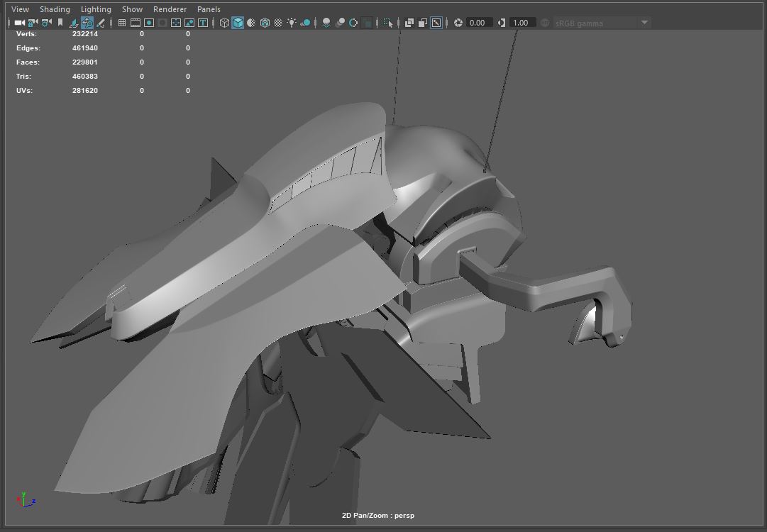
Task: Expand the Panels menu
Action: 209,9
